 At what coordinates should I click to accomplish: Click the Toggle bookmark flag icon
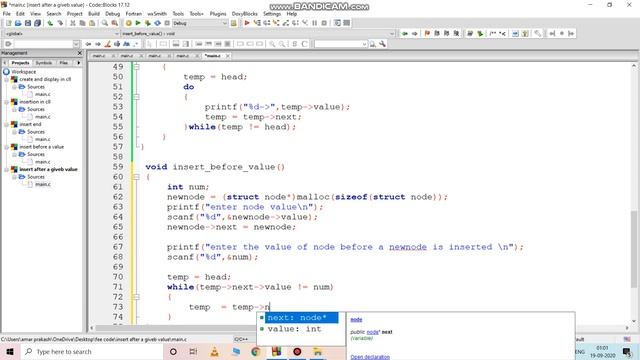coord(427,33)
